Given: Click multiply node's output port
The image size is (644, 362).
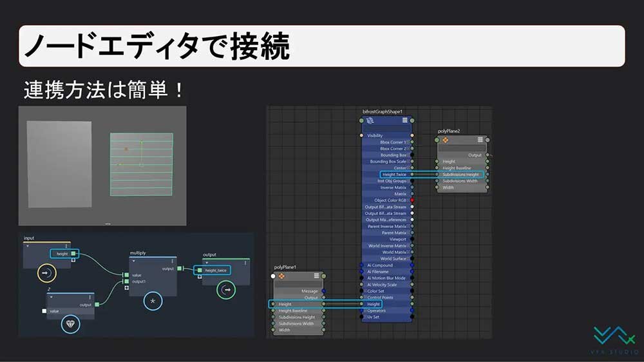Looking at the screenshot, I should tap(180, 269).
